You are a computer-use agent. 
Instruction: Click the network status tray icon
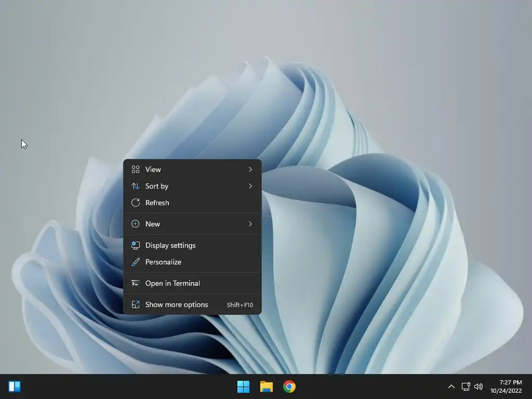pyautogui.click(x=466, y=387)
